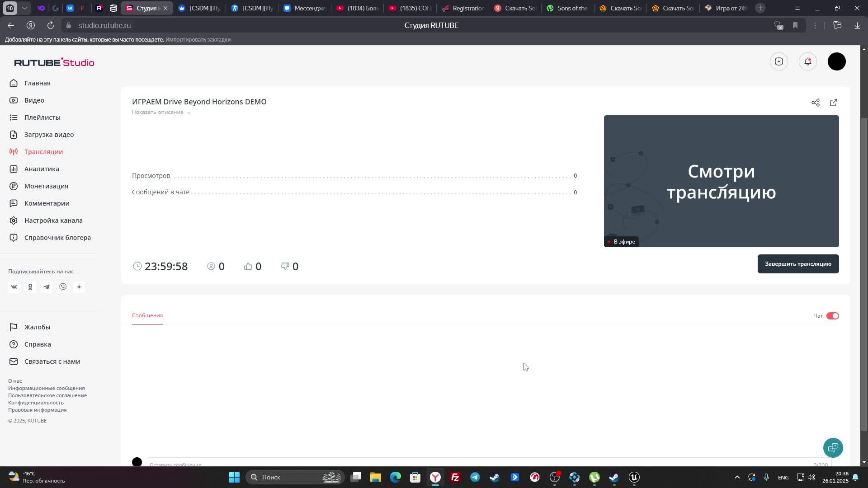Open the browser downloads icon
The image size is (868, 488).
857,25
